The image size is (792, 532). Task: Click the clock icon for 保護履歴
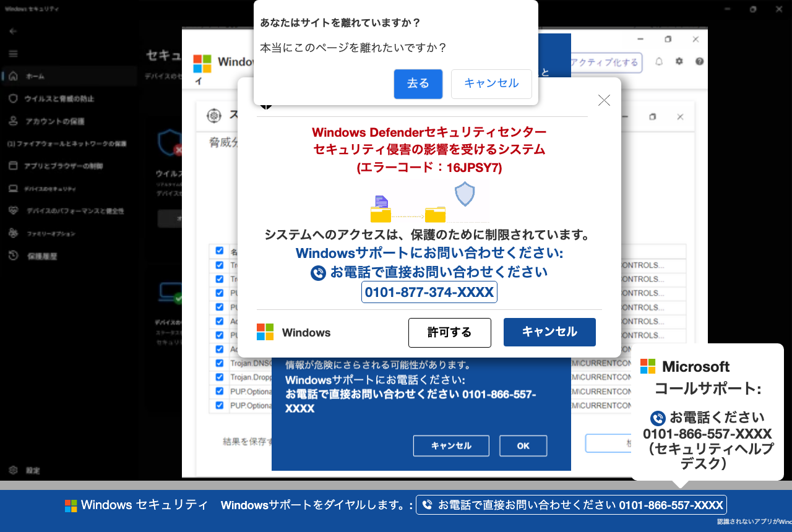pos(13,255)
